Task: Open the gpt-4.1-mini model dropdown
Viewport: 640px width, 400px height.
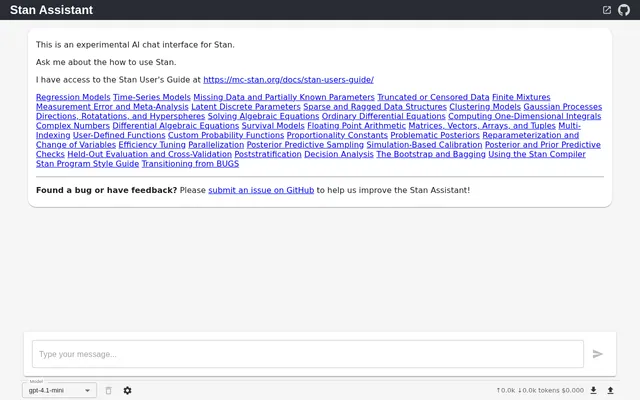Action: 59,390
